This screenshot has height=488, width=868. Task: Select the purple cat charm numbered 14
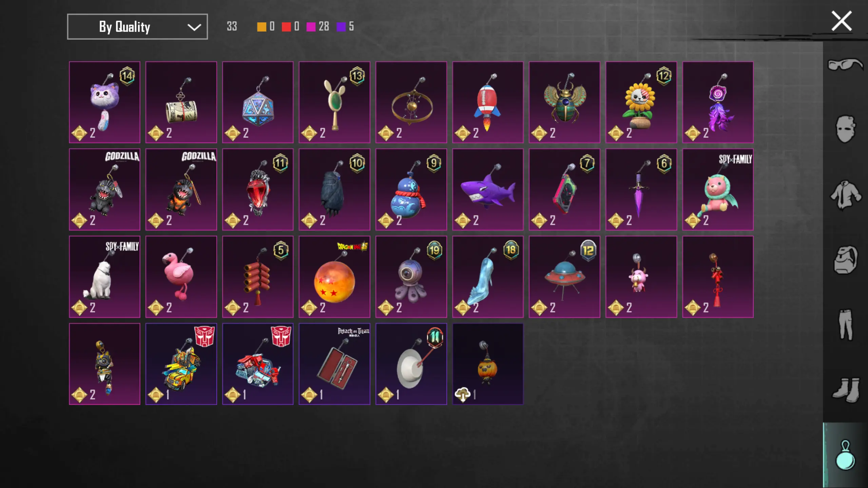click(104, 102)
